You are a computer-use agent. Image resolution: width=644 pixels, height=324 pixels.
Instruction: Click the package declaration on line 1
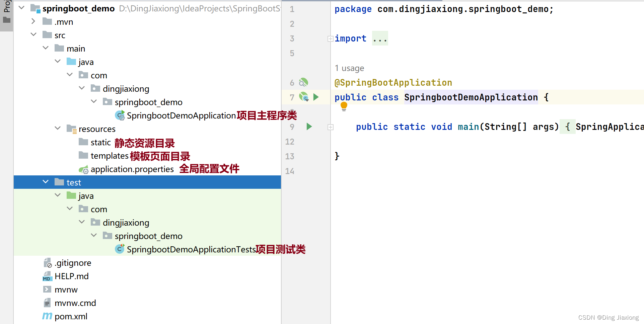pyautogui.click(x=444, y=9)
